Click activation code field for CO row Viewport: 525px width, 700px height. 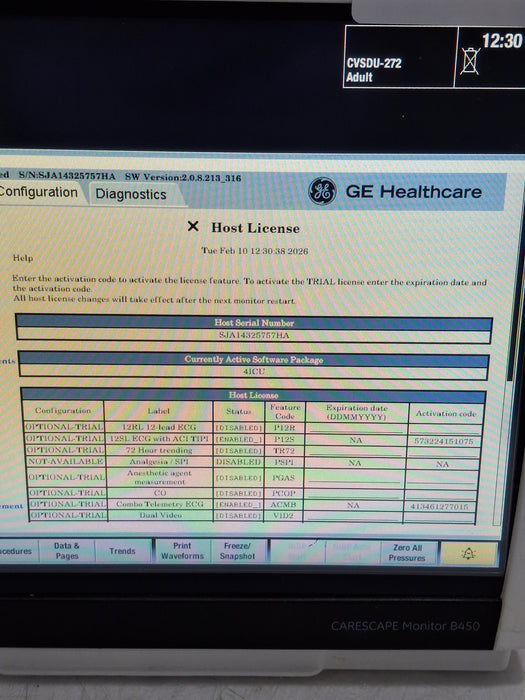[x=440, y=495]
